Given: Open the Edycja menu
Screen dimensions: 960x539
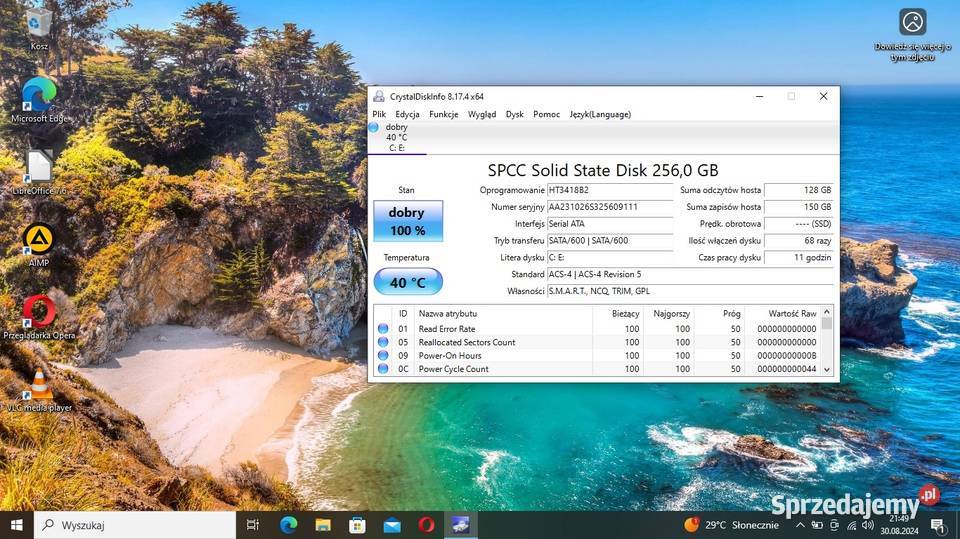Looking at the screenshot, I should (407, 114).
